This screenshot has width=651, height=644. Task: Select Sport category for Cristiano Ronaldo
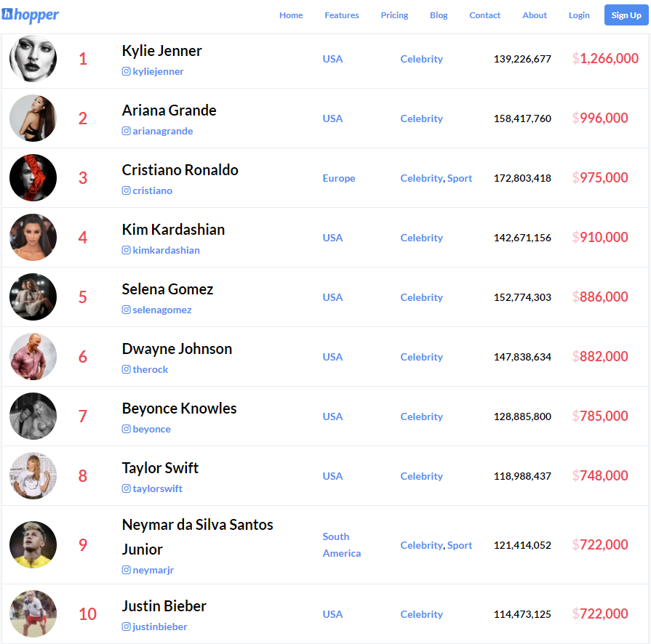pyautogui.click(x=460, y=178)
